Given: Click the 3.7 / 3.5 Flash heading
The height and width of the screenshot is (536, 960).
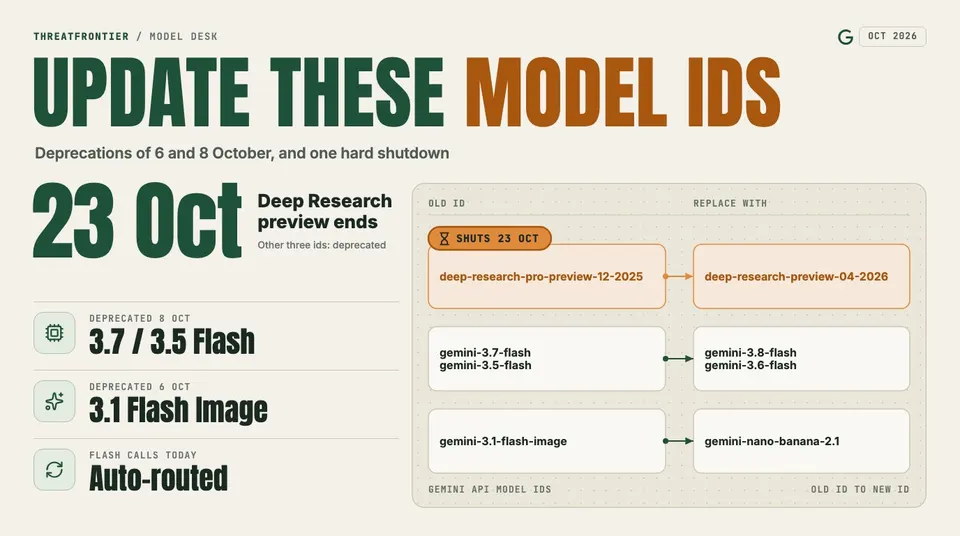Looking at the screenshot, I should pos(171,342).
